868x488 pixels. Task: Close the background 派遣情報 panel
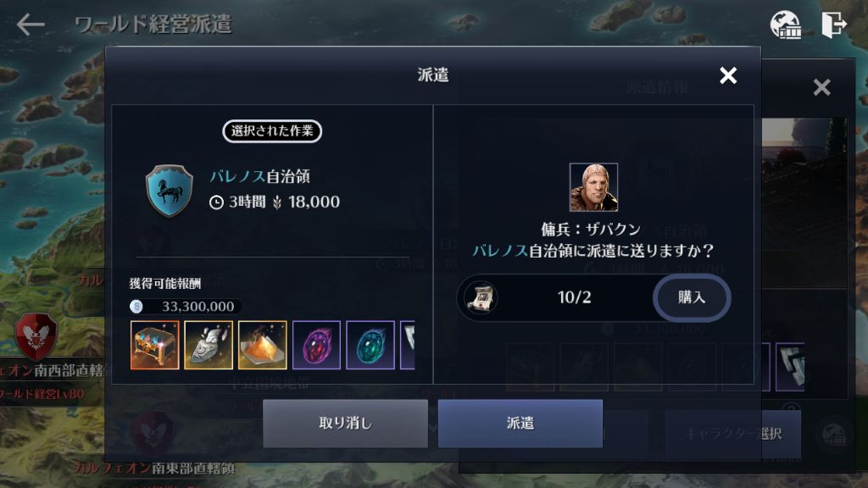tap(821, 87)
